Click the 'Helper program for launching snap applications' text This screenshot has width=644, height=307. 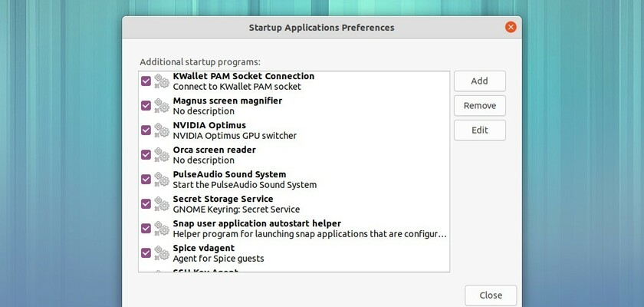[310, 234]
